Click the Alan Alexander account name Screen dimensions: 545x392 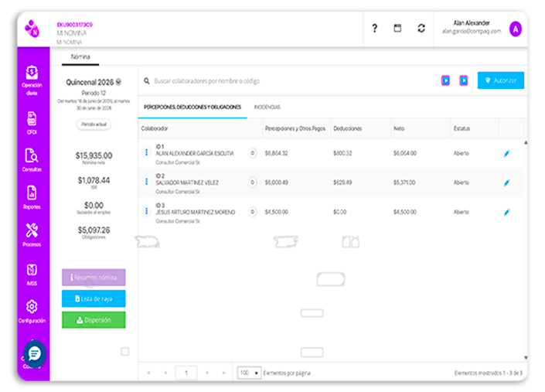coord(472,23)
